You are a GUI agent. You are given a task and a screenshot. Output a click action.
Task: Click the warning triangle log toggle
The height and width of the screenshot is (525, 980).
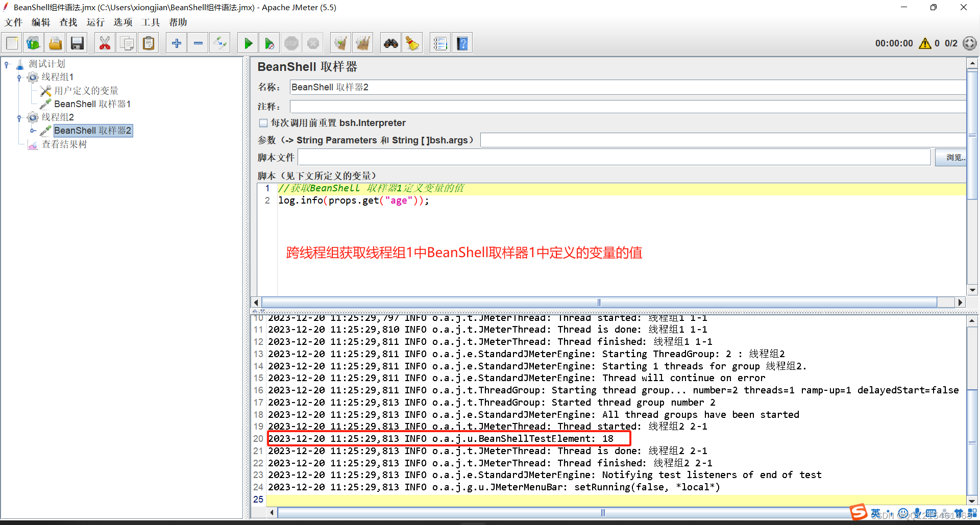tap(925, 43)
